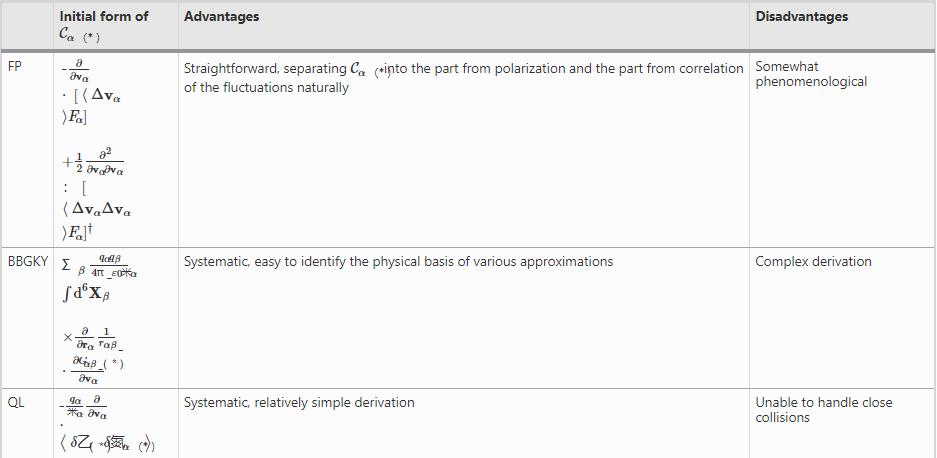Click the "Initial form of" column header
The width and height of the screenshot is (937, 458).
[104, 16]
